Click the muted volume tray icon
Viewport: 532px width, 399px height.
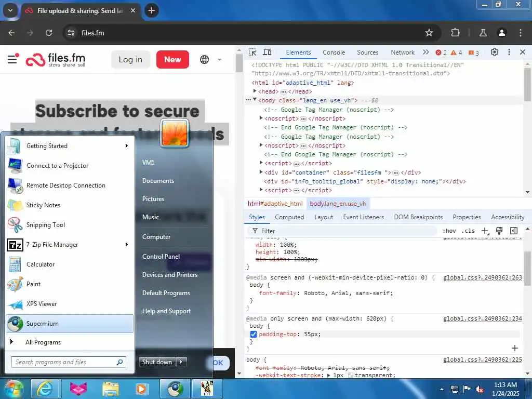pyautogui.click(x=480, y=390)
